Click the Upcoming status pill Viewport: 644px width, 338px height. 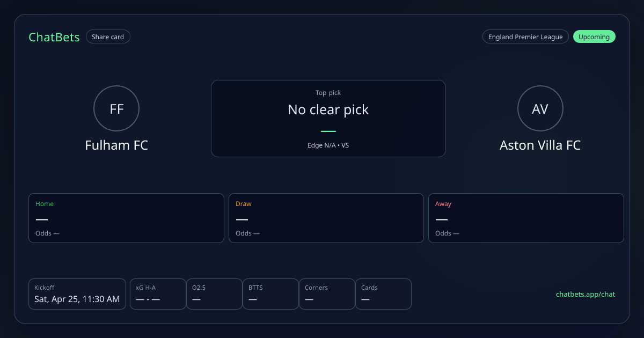coord(594,37)
